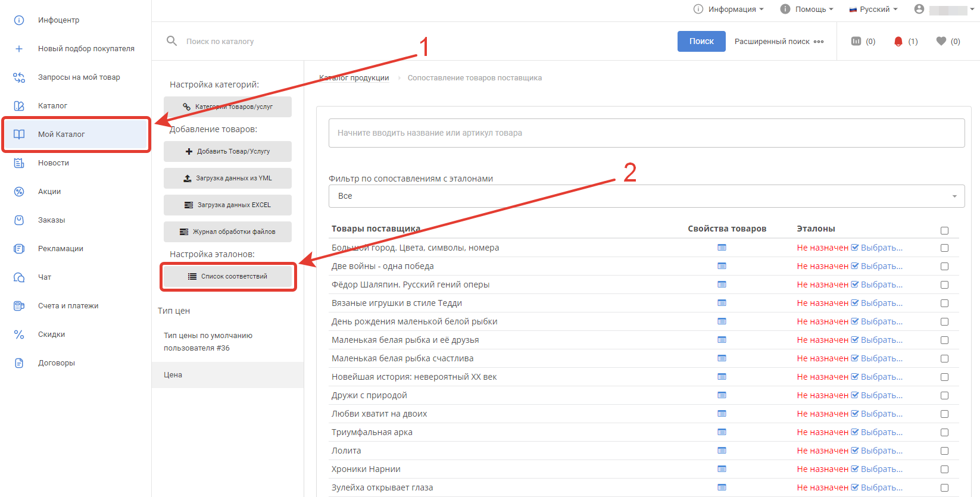Image resolution: width=980 pixels, height=497 pixels.
Task: Click the three dots beside Расширенный поиск
Action: tap(819, 42)
